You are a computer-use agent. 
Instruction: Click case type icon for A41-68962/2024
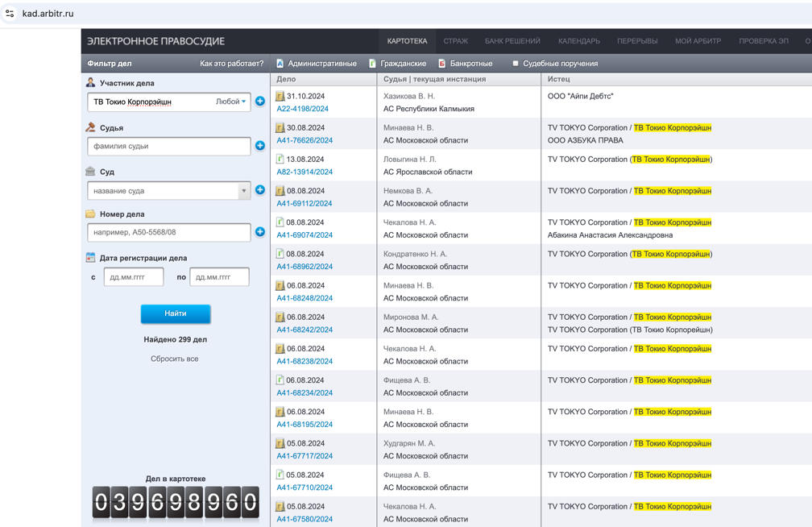[x=280, y=254]
